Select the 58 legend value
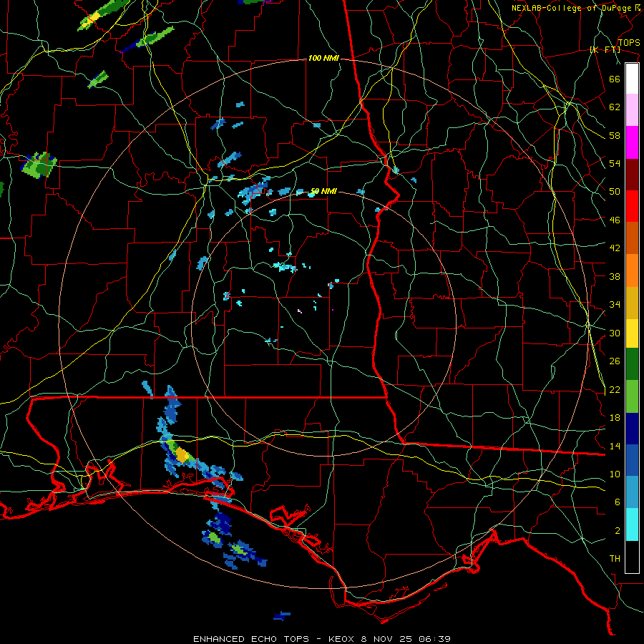 [615, 135]
